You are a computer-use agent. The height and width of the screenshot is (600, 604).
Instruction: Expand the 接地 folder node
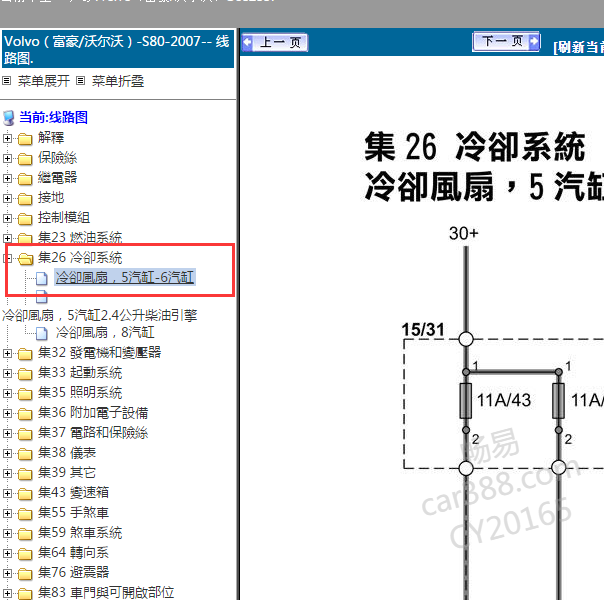(x=7, y=198)
